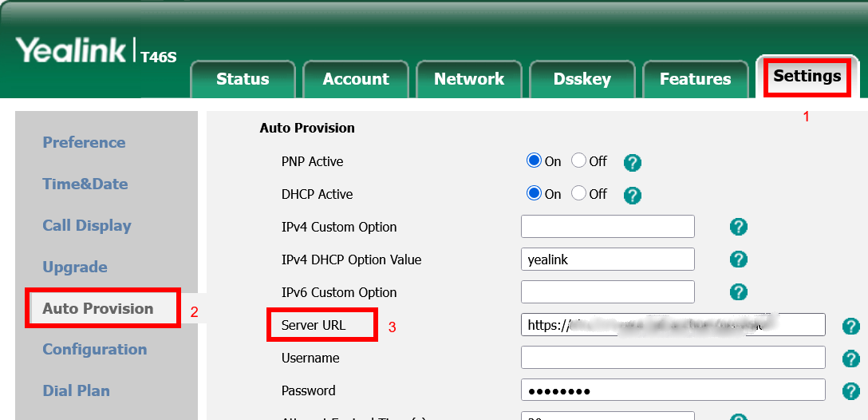Viewport: 868px width, 420px height.
Task: Click help icon beside DHCP Active
Action: 632,196
